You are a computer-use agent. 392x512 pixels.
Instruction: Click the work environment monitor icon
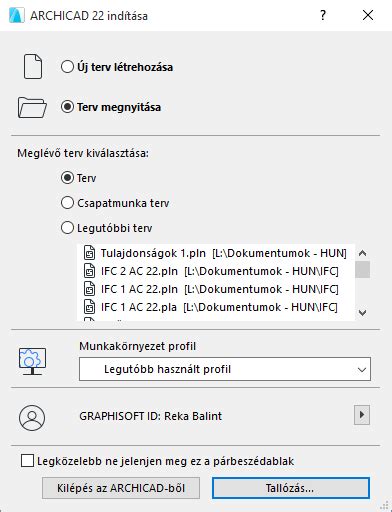[x=32, y=362]
